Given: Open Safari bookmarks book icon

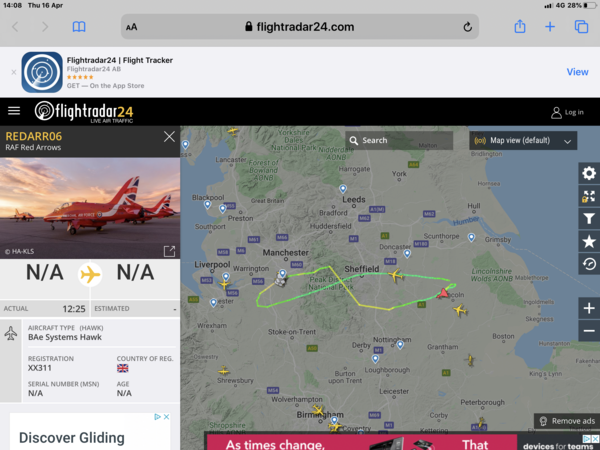Looking at the screenshot, I should [x=79, y=27].
